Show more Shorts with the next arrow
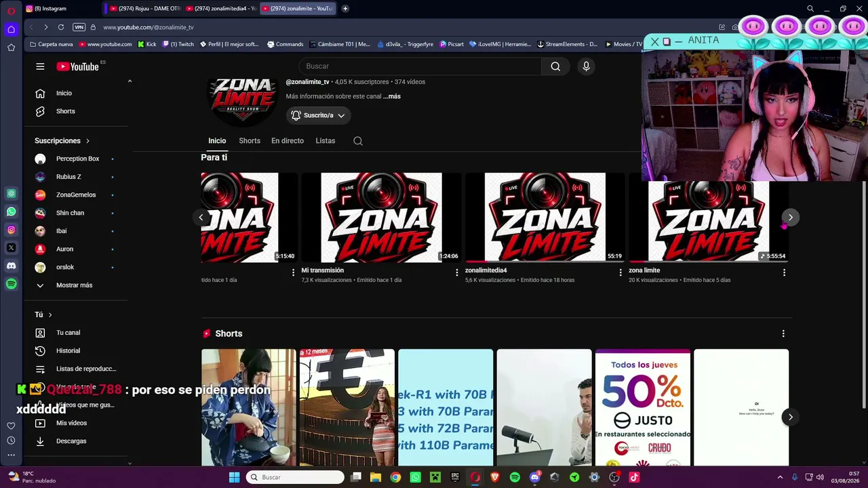The image size is (868, 488). click(790, 418)
